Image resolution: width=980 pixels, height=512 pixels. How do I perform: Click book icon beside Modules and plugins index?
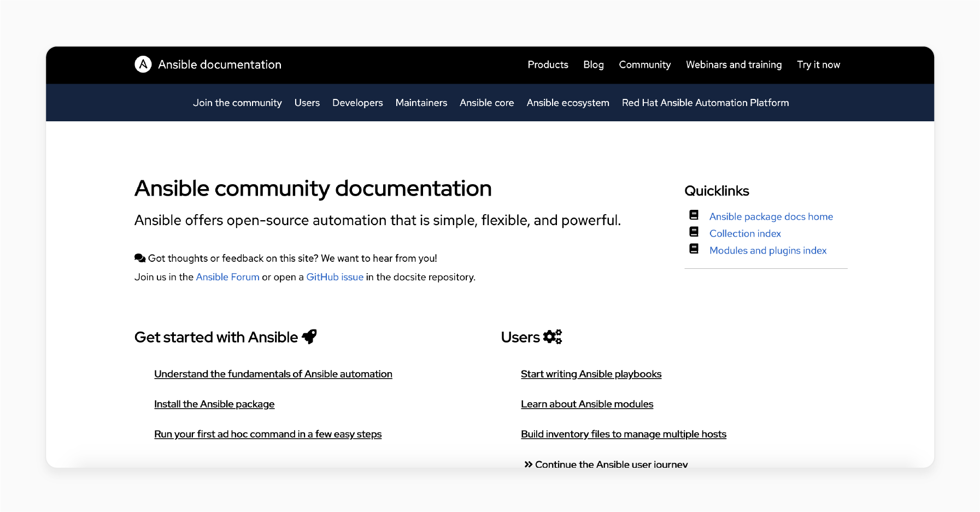(x=694, y=249)
